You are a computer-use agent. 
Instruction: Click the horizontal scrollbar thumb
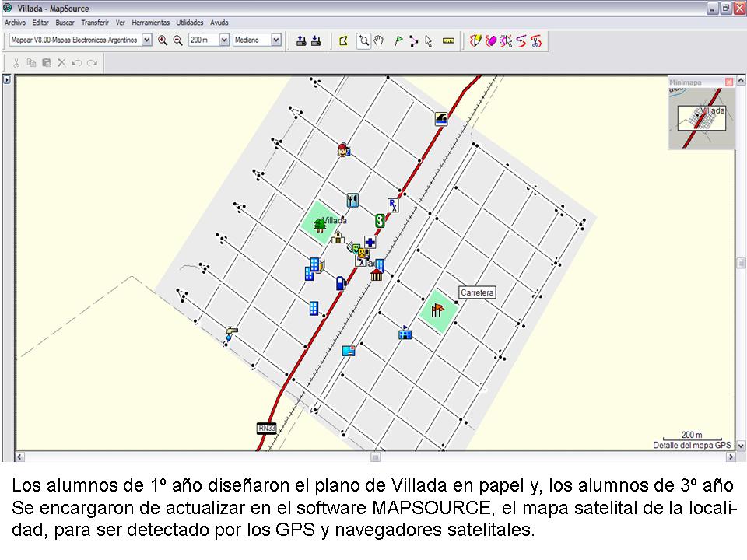click(375, 457)
